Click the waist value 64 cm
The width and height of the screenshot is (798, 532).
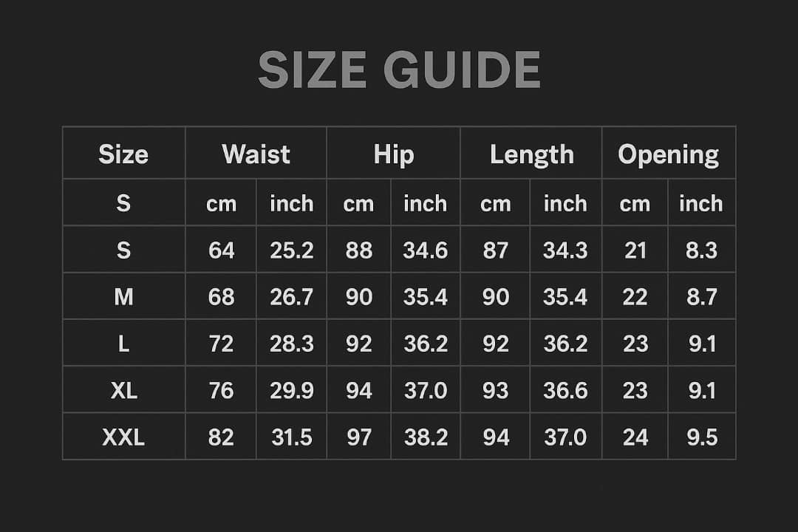(221, 250)
